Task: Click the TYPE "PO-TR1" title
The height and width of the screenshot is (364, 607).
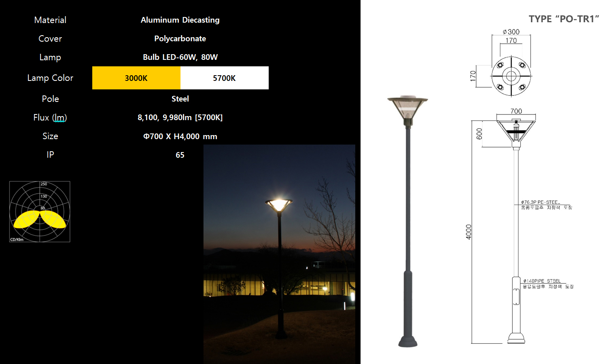Action: tap(564, 19)
